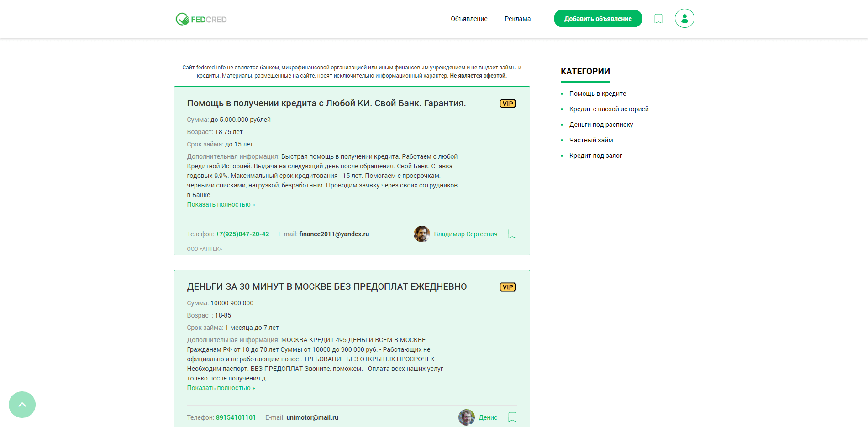Open the Кредит под залог category
Viewport: 868px width, 427px height.
(x=595, y=156)
